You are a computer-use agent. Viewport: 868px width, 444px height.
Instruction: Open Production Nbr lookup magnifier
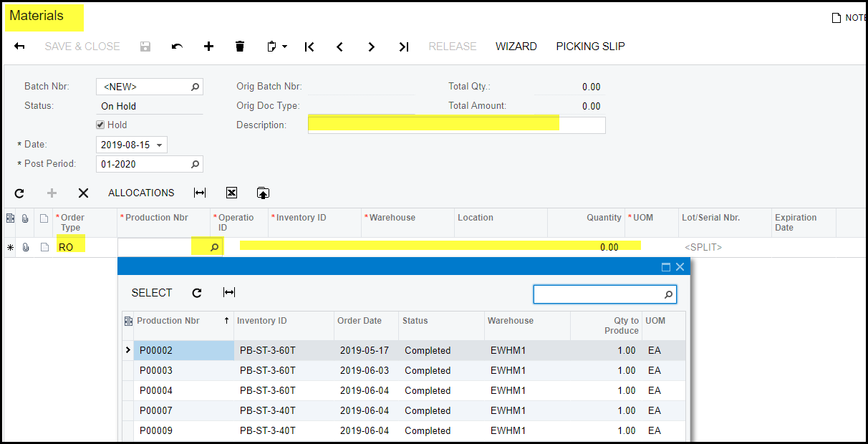pyautogui.click(x=213, y=247)
